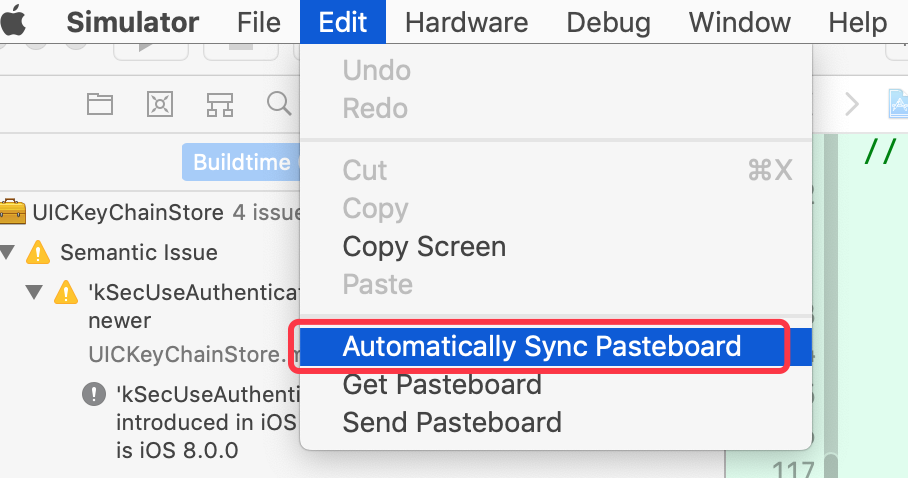Open the Debug menu
The width and height of the screenshot is (908, 478).
point(608,22)
